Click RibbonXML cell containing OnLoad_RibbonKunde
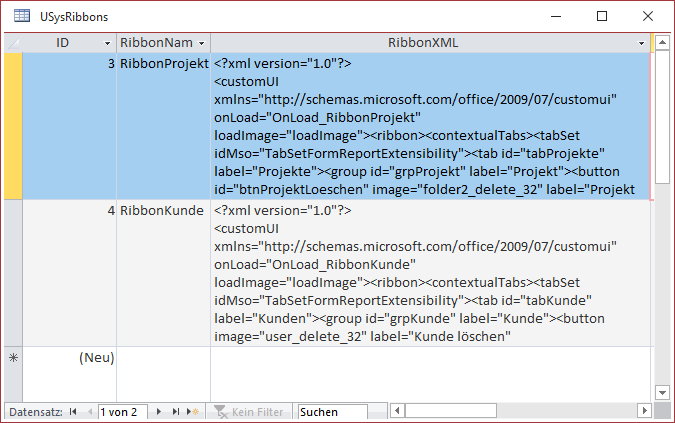This screenshot has width=675, height=423. (430, 273)
